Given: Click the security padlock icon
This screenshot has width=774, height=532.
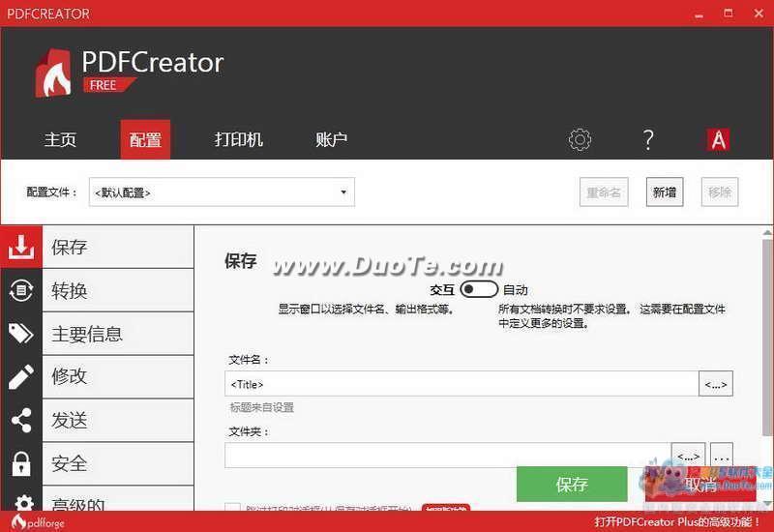Looking at the screenshot, I should coord(20,463).
